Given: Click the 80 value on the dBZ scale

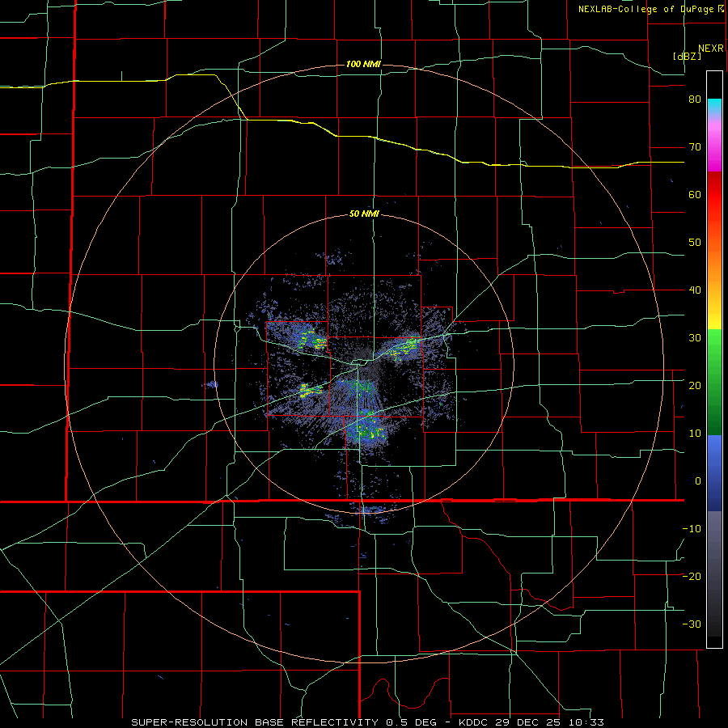Looking at the screenshot, I should pyautogui.click(x=695, y=99).
